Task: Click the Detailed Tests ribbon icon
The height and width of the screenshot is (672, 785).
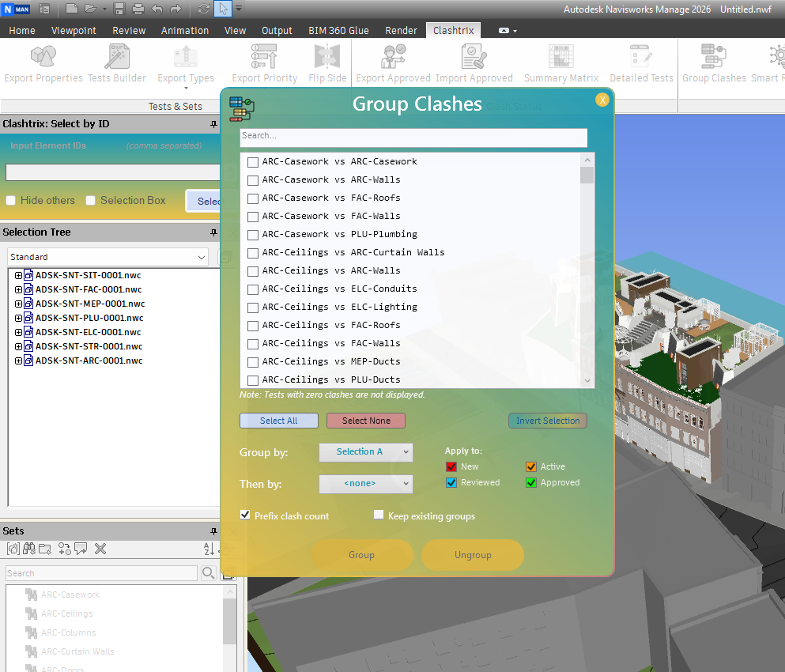Action: [x=640, y=58]
